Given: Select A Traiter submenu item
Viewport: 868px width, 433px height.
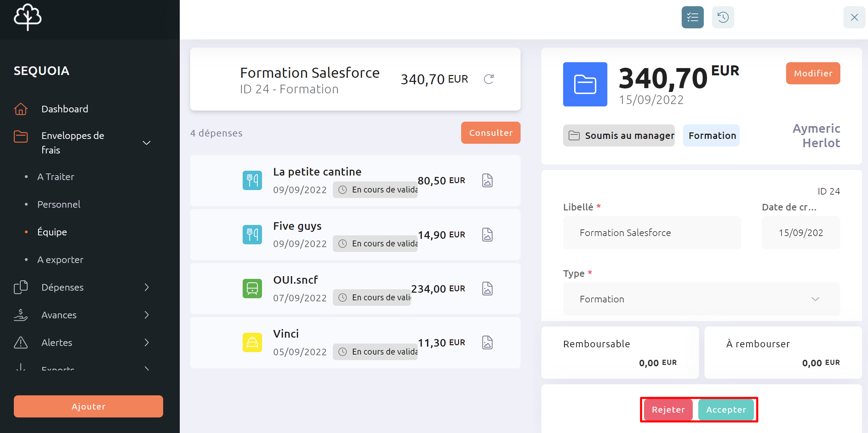Looking at the screenshot, I should [x=56, y=177].
